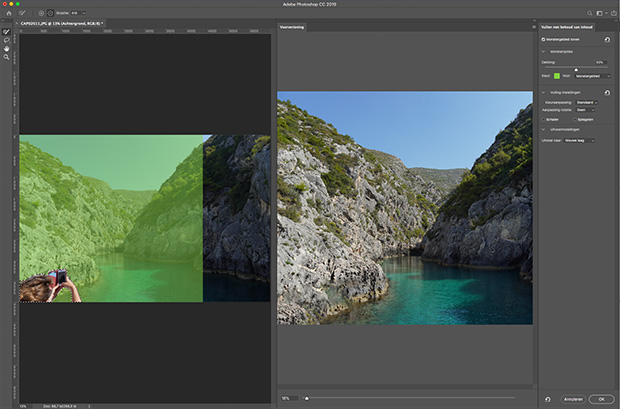620x409 pixels.
Task: Click the Annuleren button
Action: [x=573, y=399]
